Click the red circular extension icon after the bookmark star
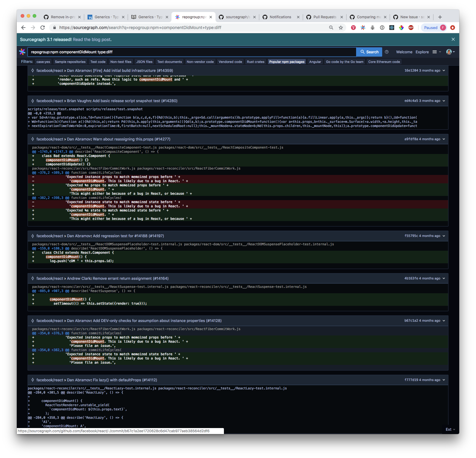 (353, 28)
